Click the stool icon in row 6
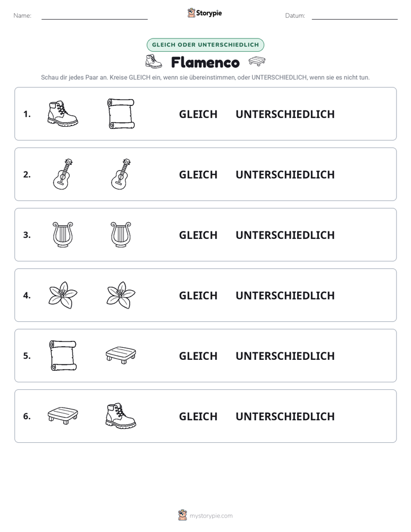Screen dimensions: 411x532 63,416
